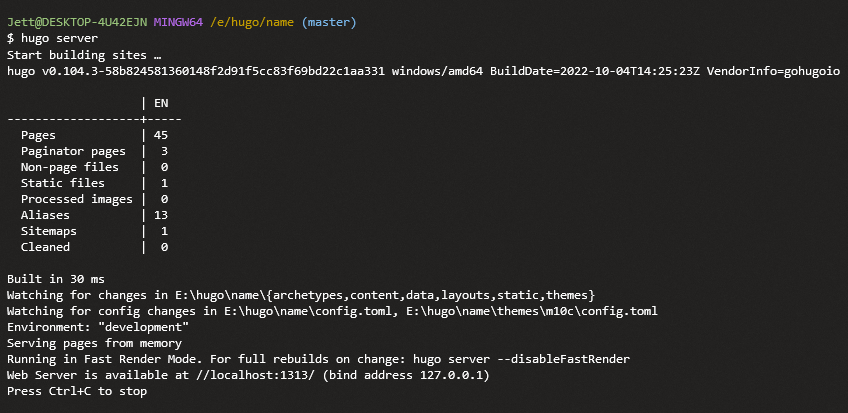
Task: Click the "Start building sites" line
Action: tap(84, 55)
